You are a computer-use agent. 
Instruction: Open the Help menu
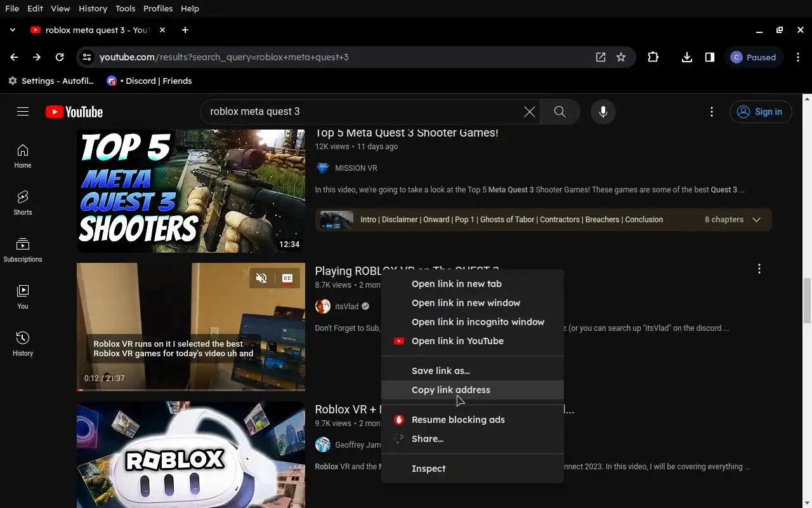[190, 8]
